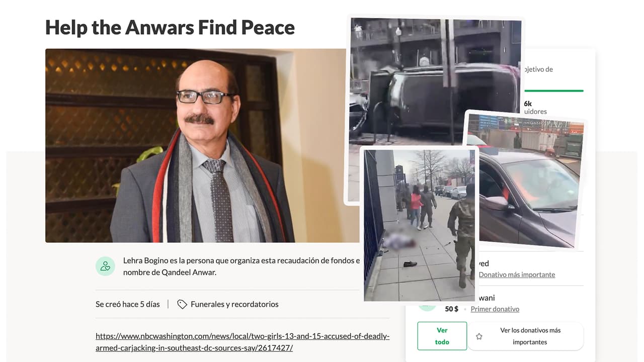
Task: Open the nbcwashington.com news article link
Action: (243, 342)
